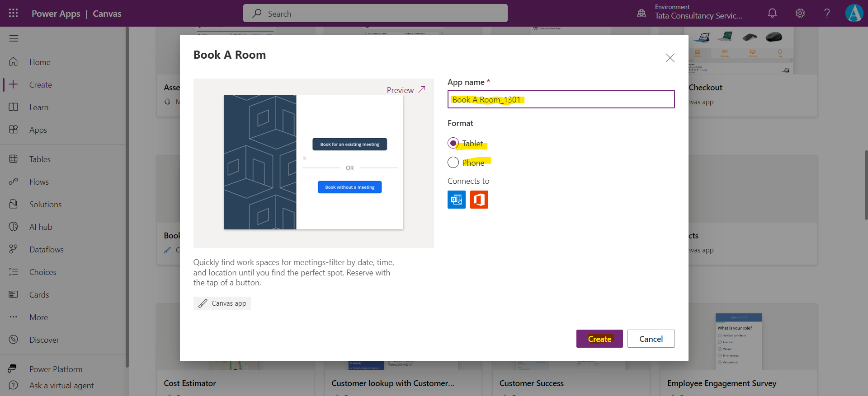Go to Solutions in the sidebar

(x=45, y=205)
